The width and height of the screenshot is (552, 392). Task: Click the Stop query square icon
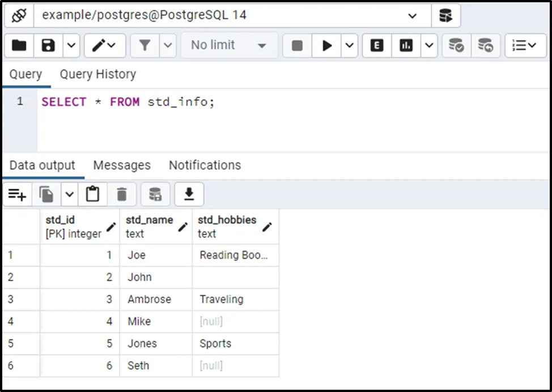[x=297, y=45]
